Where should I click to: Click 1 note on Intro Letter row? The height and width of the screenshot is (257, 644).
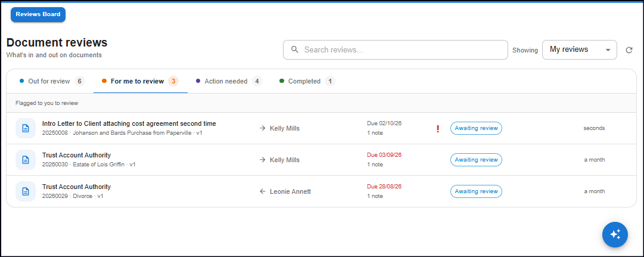tap(375, 133)
